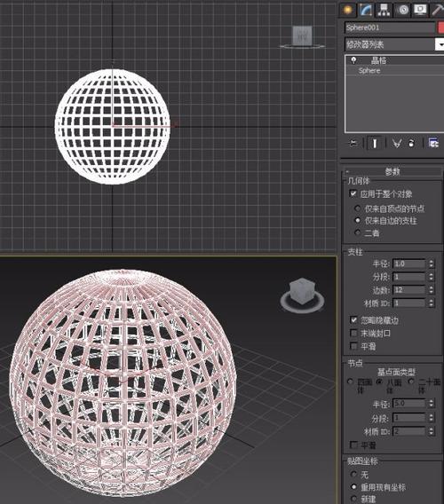Select 八面体 base type radio

pos(380,382)
